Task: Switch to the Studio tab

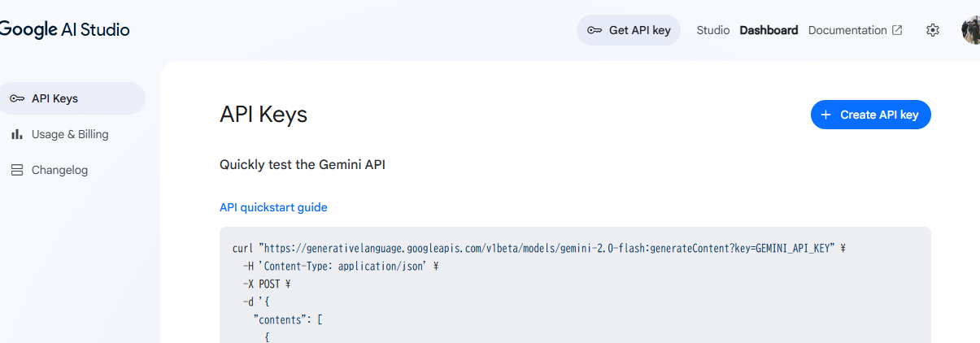Action: coord(713,30)
